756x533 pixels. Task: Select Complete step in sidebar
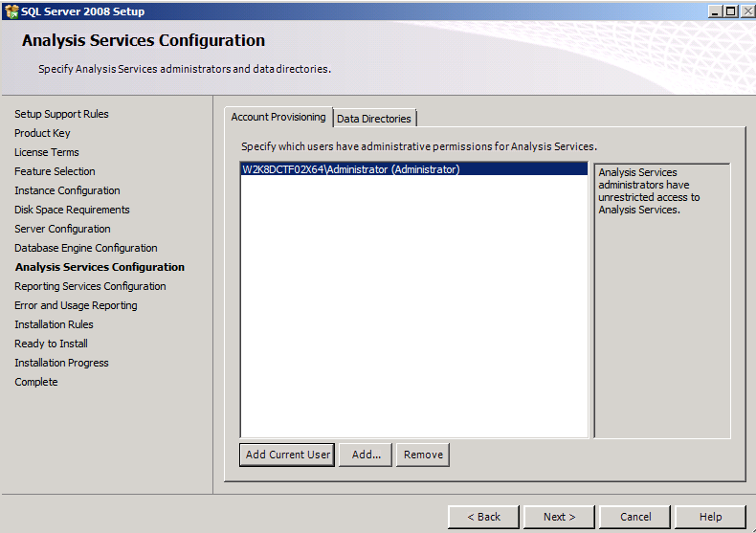pos(35,382)
